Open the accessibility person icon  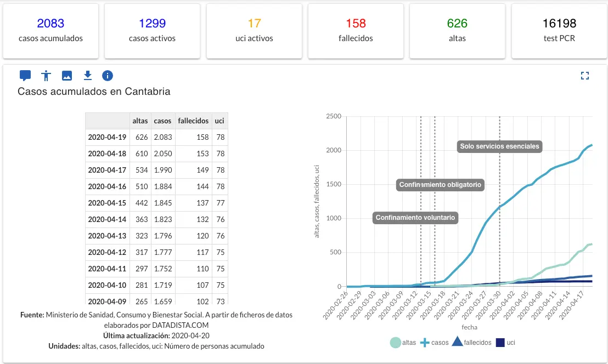[x=46, y=76]
